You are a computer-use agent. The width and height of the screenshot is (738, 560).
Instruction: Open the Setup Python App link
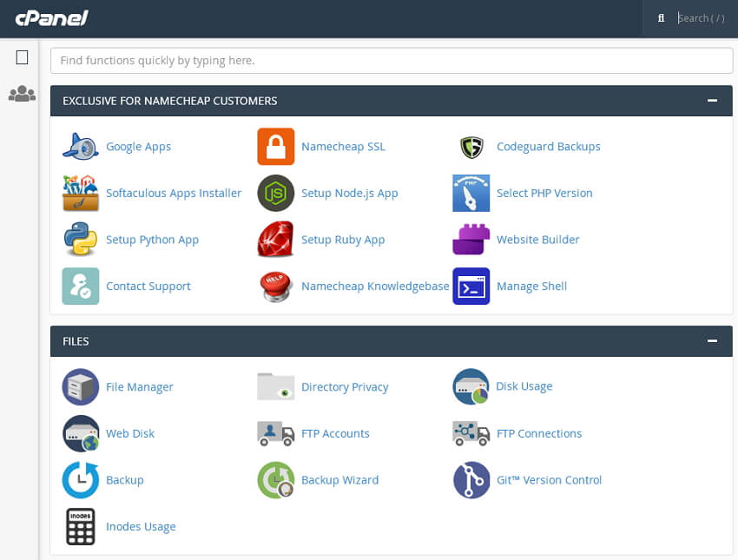click(x=152, y=240)
